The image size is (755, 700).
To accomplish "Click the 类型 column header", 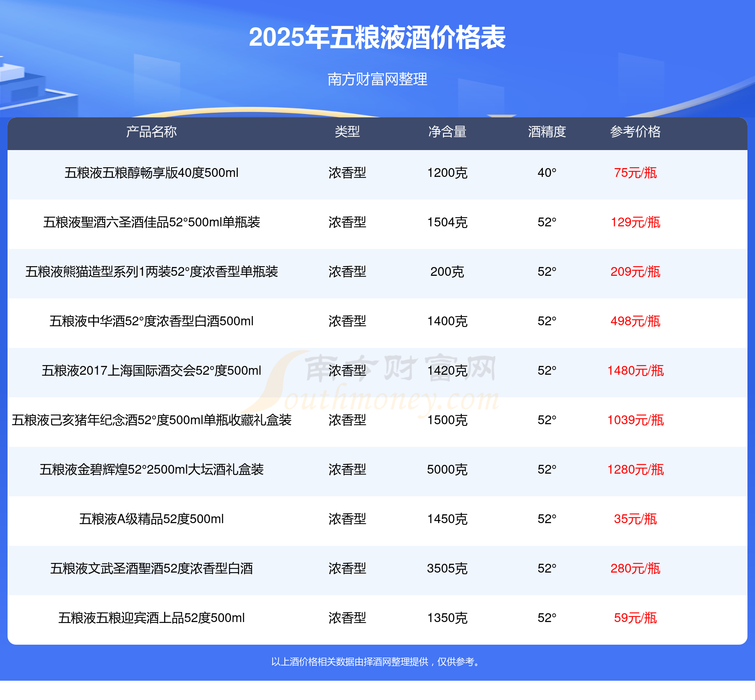I will (x=347, y=132).
